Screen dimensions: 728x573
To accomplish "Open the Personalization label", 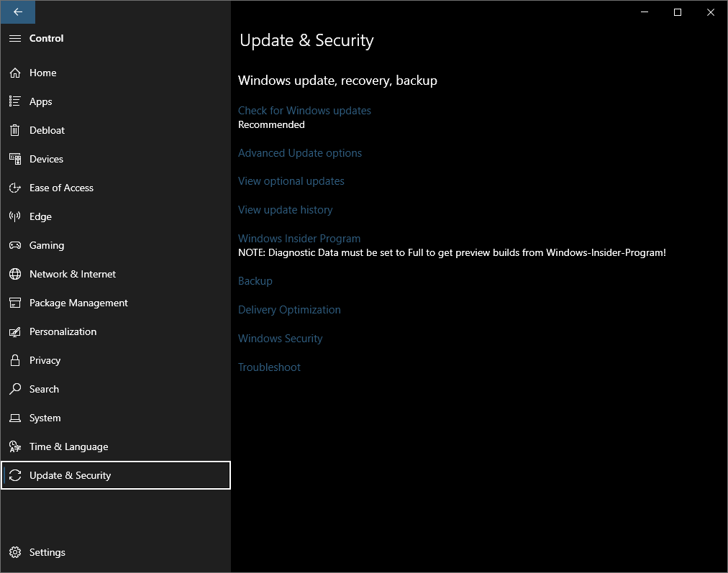I will click(63, 331).
